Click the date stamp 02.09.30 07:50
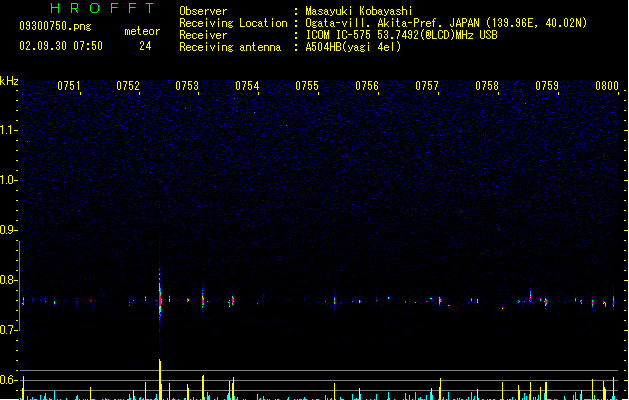This screenshot has width=629, height=400. 61,46
